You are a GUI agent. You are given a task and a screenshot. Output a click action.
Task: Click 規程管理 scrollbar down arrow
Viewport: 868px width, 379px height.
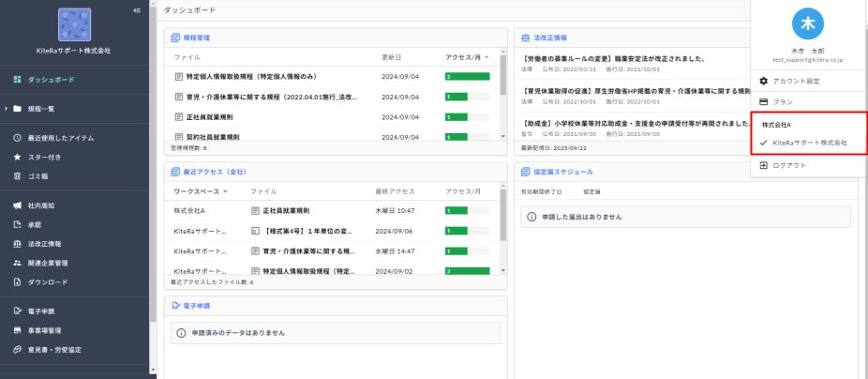[502, 136]
